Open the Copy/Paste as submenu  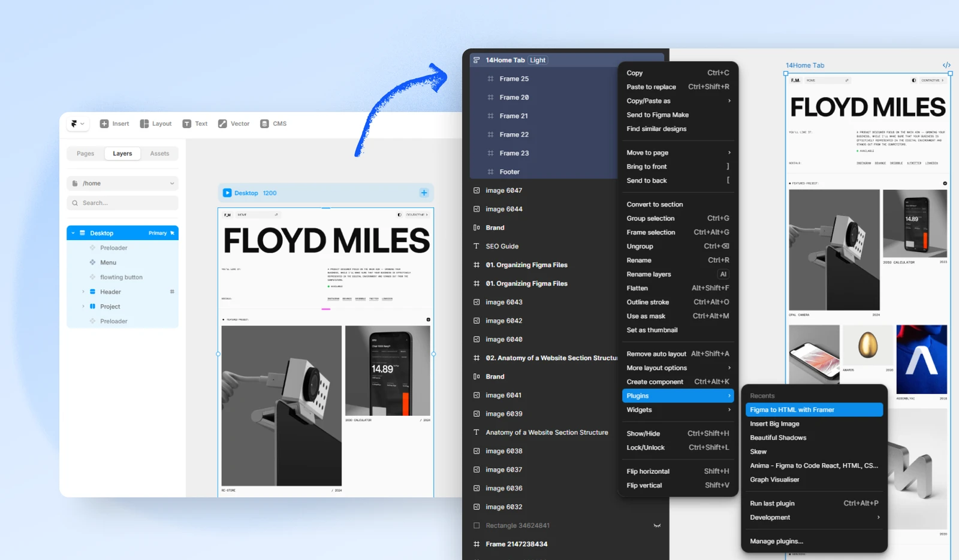[678, 101]
